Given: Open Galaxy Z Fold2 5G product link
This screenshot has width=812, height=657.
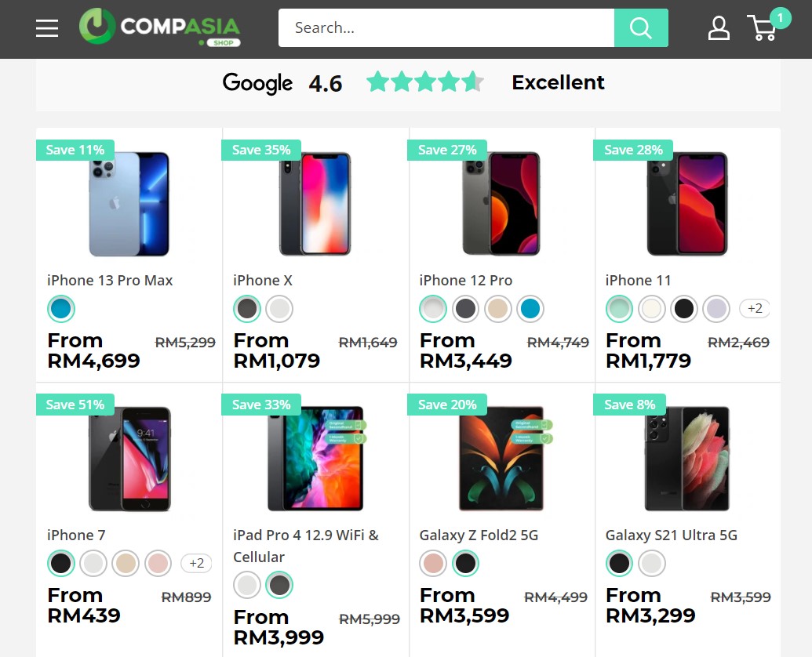Looking at the screenshot, I should click(479, 535).
